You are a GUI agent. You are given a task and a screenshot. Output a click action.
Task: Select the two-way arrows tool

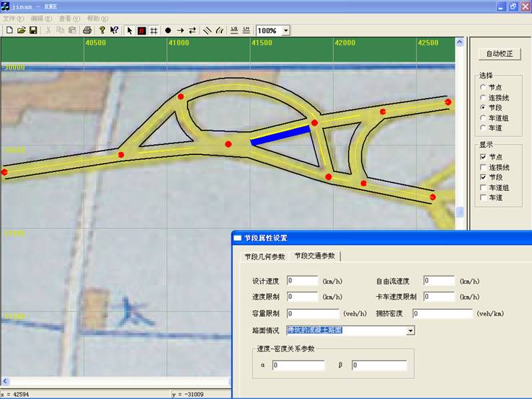[192, 30]
